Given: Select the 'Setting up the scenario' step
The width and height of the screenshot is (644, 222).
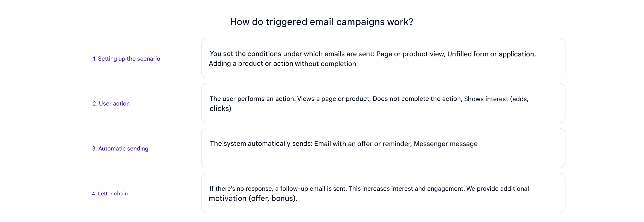Looking at the screenshot, I should pos(126,59).
